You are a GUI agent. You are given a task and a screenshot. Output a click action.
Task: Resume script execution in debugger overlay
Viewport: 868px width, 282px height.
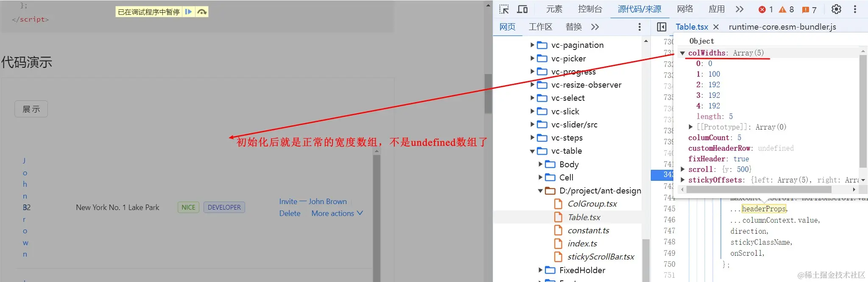pos(188,12)
